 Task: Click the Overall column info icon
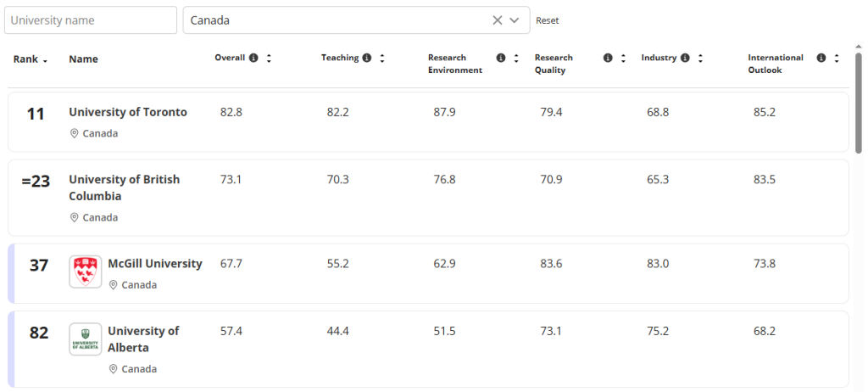[253, 59]
